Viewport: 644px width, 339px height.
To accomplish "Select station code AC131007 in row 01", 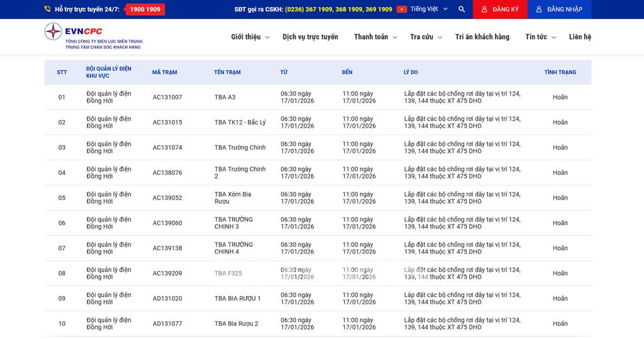I will [167, 97].
